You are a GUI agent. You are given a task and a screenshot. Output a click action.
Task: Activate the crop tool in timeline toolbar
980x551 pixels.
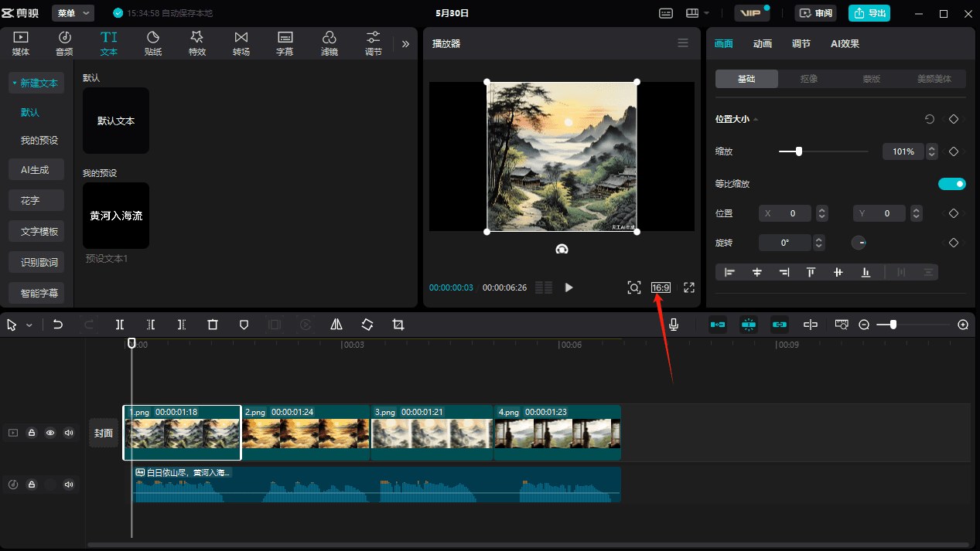coord(398,325)
